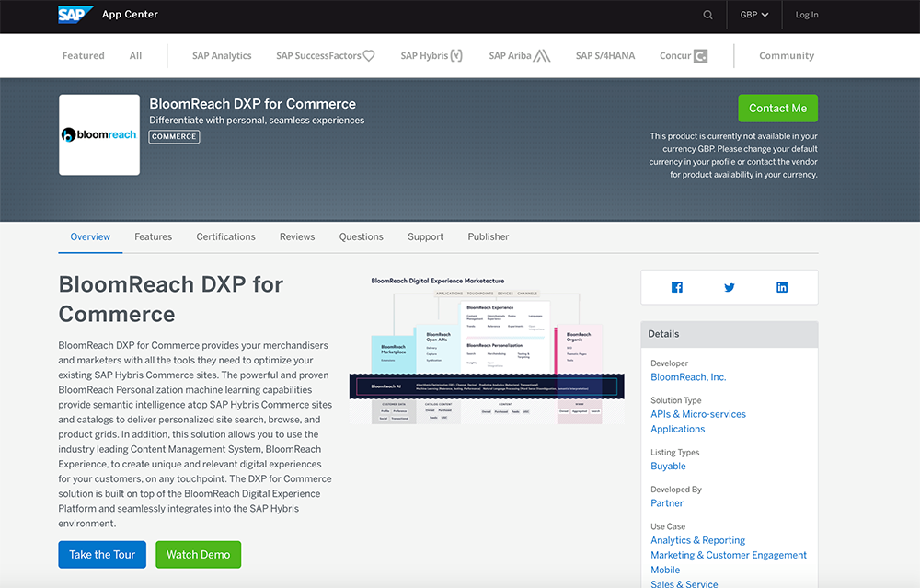Open SAP Analytics category
The width and height of the screenshot is (920, 588).
222,56
